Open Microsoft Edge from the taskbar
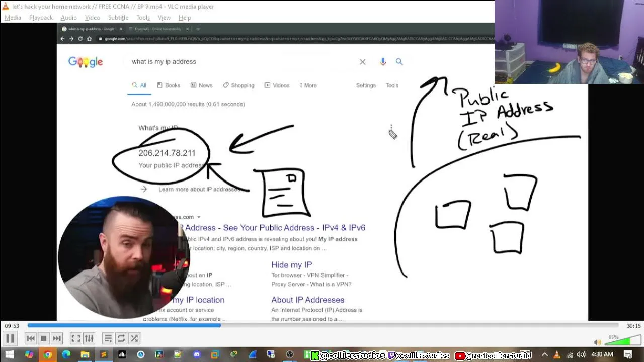This screenshot has width=644, height=362. coord(66,355)
